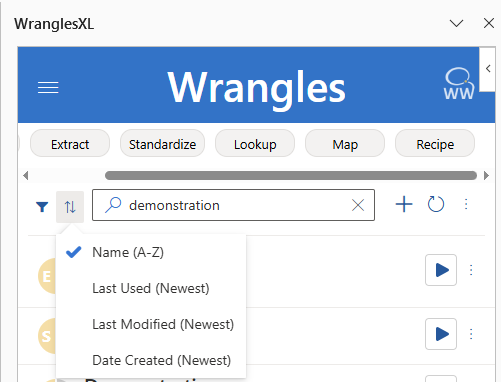Open the hamburger menu in Wrangles header

48,88
